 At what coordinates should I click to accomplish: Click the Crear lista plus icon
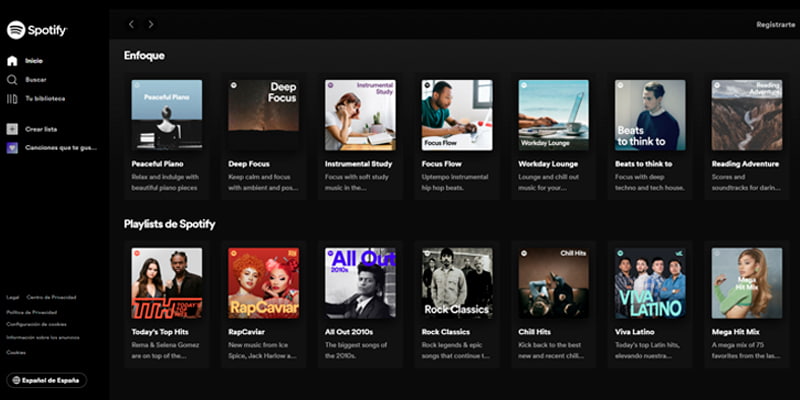pos(12,129)
